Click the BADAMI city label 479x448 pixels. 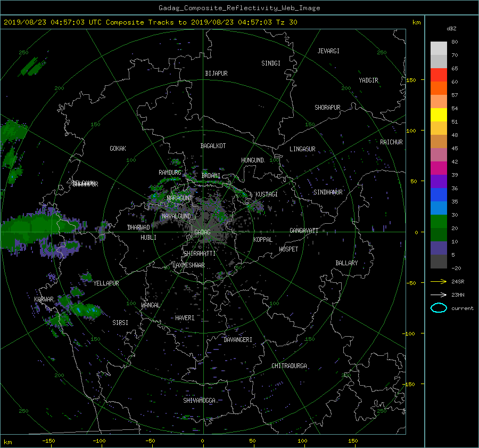point(211,176)
